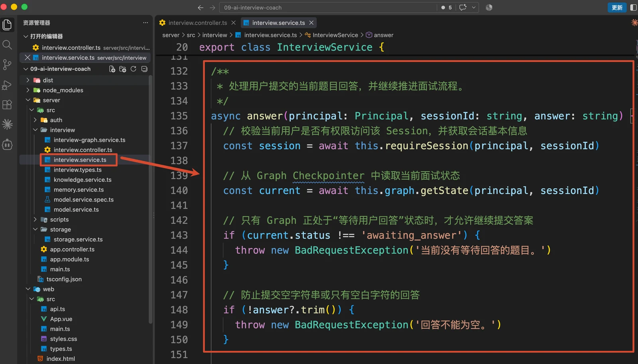Open the robot agent view in activity bar
The height and width of the screenshot is (364, 638).
(7, 144)
